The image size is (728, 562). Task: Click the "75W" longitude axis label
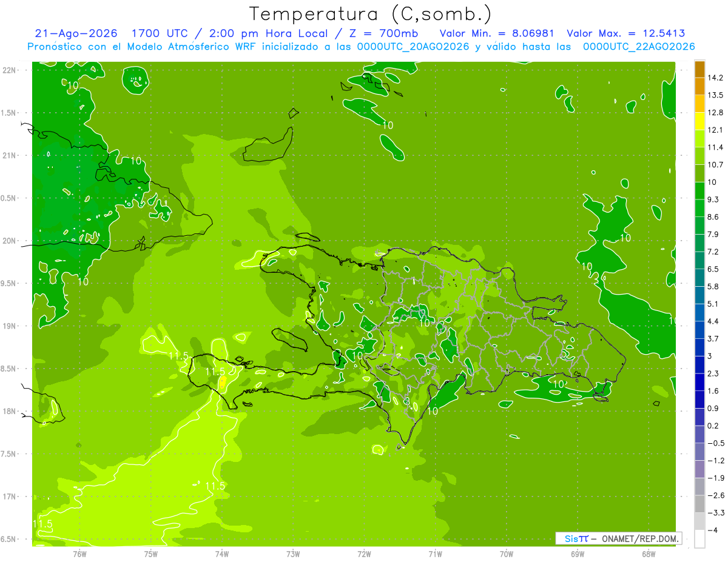click(150, 554)
